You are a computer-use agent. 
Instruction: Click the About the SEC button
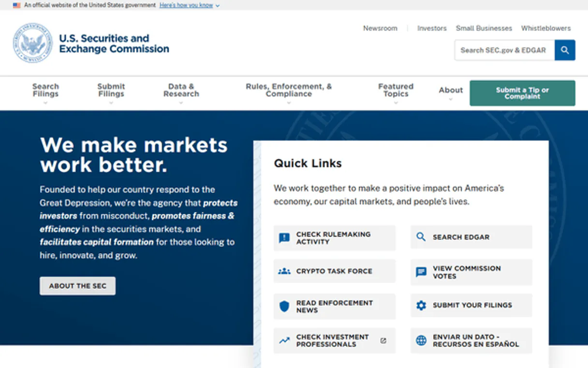(x=77, y=286)
